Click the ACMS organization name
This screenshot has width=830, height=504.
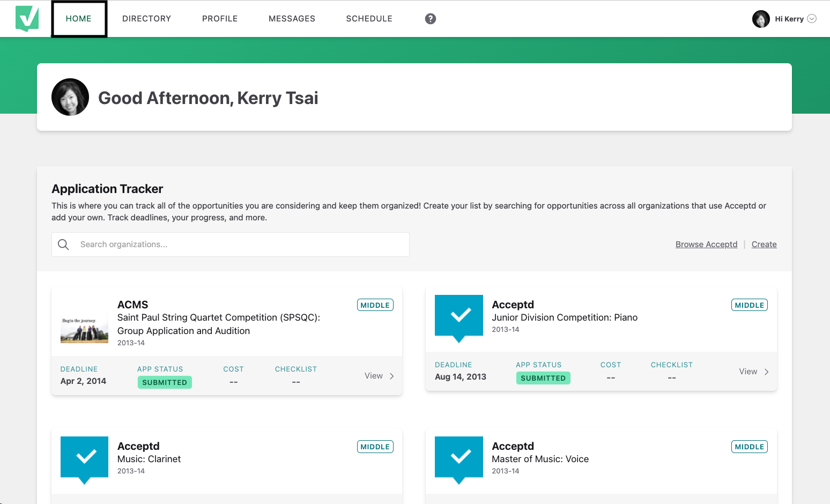[x=132, y=305]
